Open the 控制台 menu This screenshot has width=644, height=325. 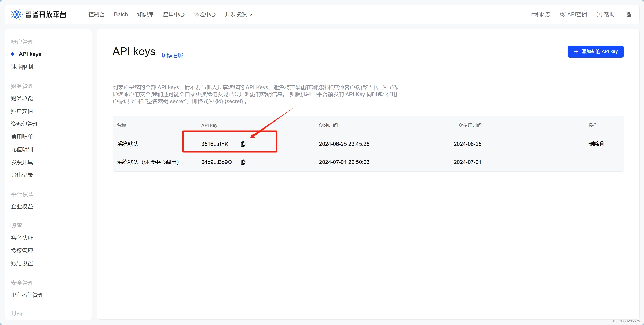tap(97, 14)
